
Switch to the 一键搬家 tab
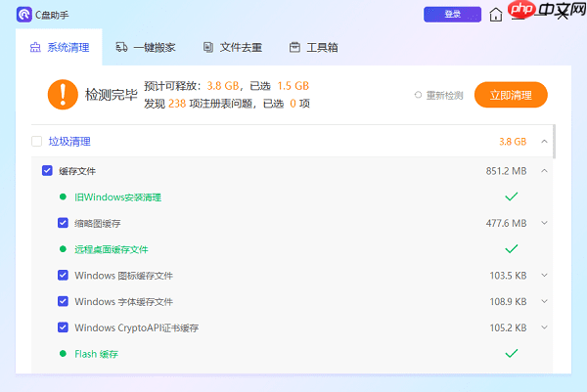click(x=146, y=48)
